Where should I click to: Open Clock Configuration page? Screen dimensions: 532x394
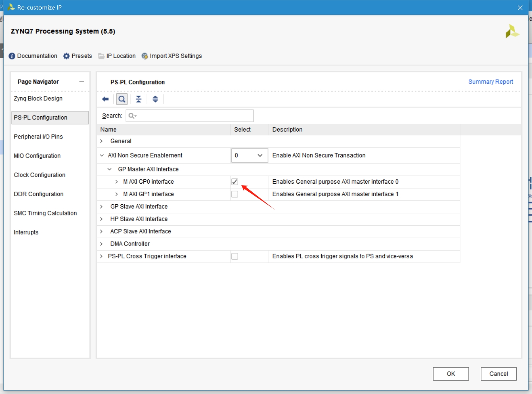click(x=39, y=175)
